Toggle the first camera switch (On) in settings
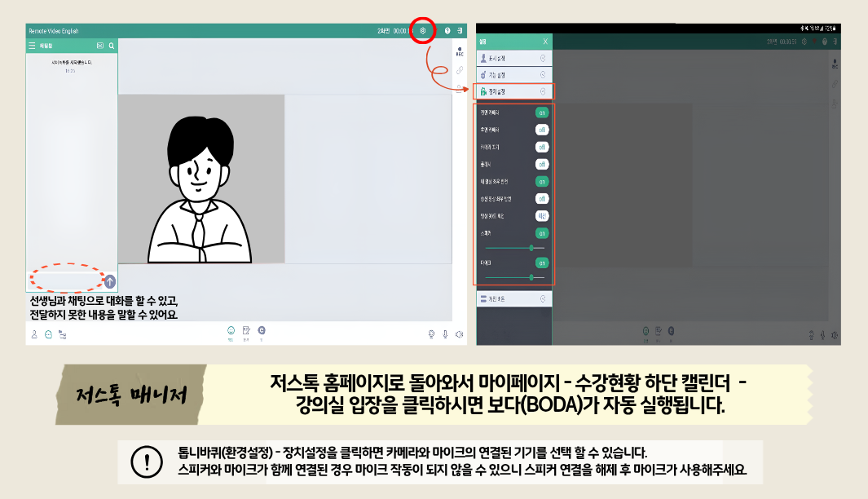This screenshot has height=499, width=868. 541,112
